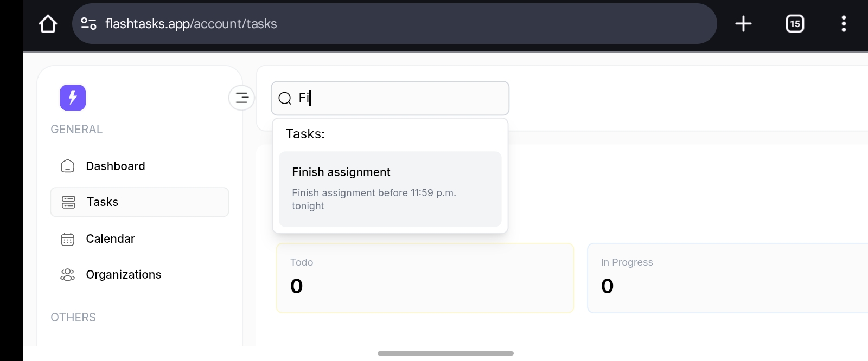Click the In Progress counter card
The image size is (868, 361).
(x=727, y=278)
